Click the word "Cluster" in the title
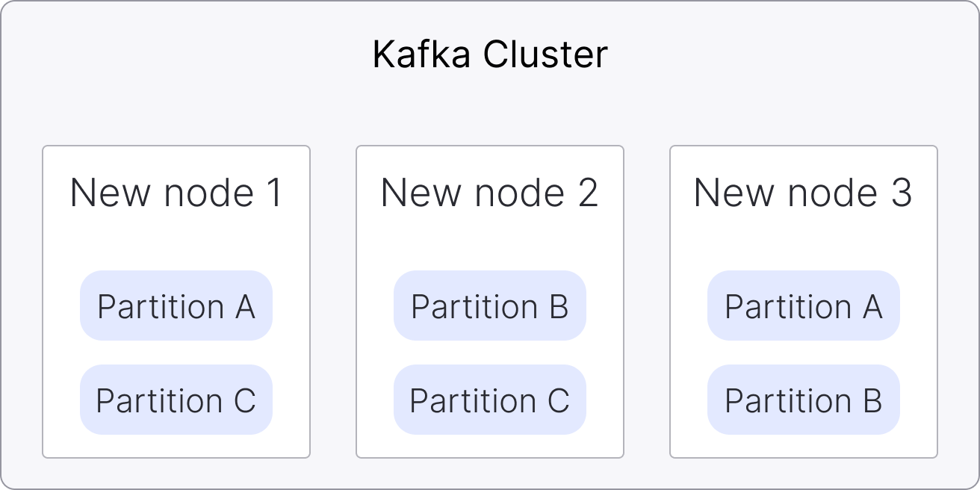The height and width of the screenshot is (490, 980). (546, 55)
